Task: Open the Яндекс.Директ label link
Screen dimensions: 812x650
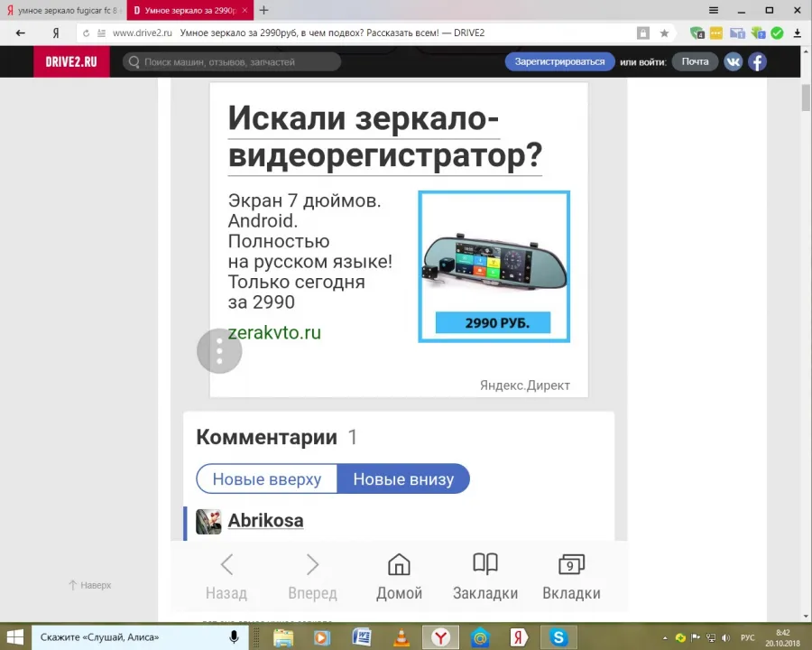Action: [524, 385]
